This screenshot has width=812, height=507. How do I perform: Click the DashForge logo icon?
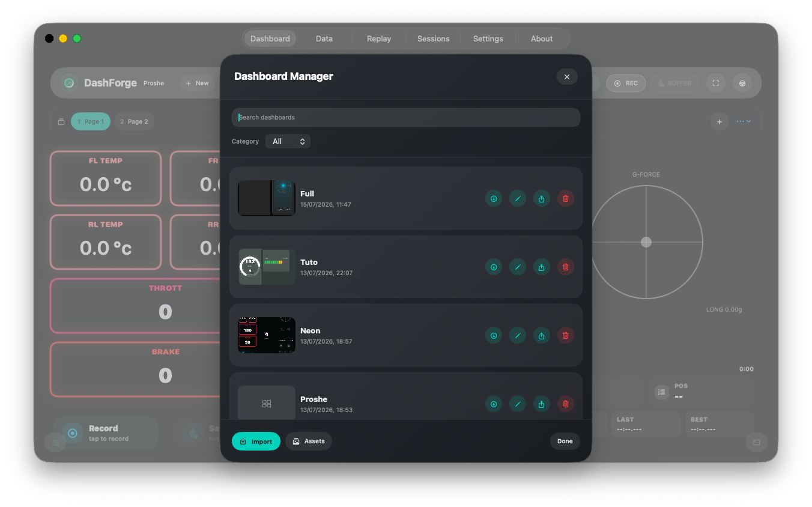point(69,83)
